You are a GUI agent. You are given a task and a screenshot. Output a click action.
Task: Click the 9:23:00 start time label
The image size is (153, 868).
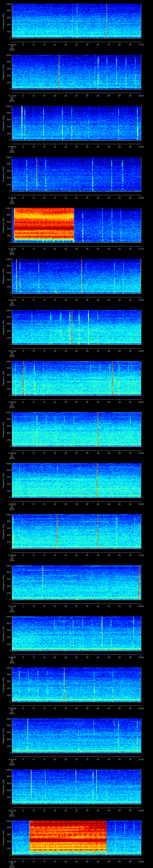pos(12,402)
